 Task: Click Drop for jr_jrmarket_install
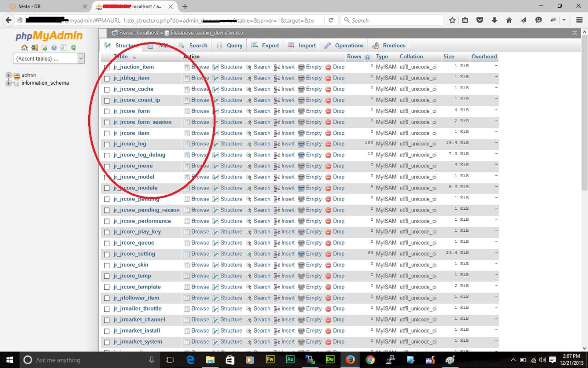(x=335, y=331)
